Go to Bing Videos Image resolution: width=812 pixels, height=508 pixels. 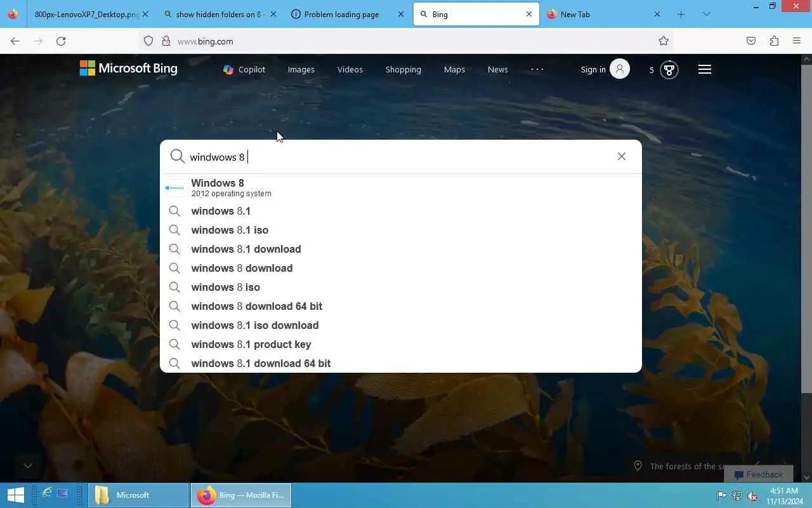(x=350, y=69)
